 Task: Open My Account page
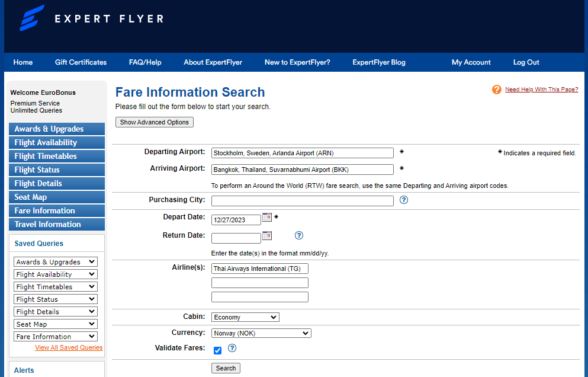coord(471,62)
